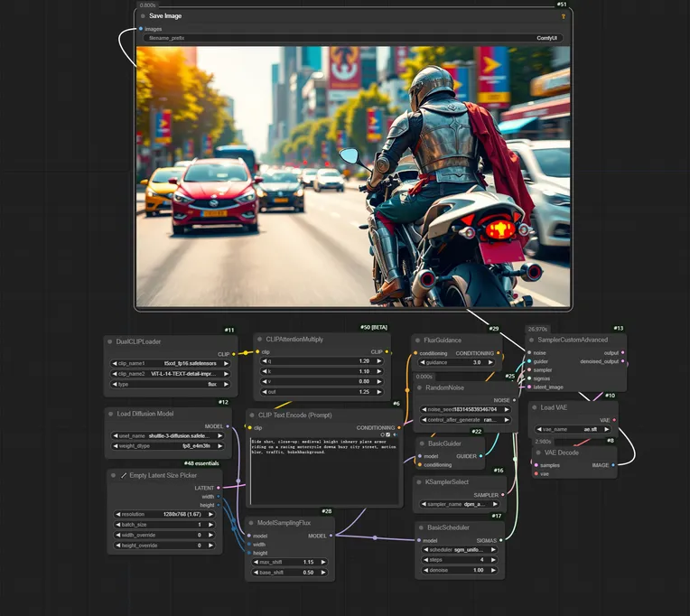Image resolution: width=690 pixels, height=616 pixels.
Task: Click the images input port on Save Image
Action: click(141, 29)
